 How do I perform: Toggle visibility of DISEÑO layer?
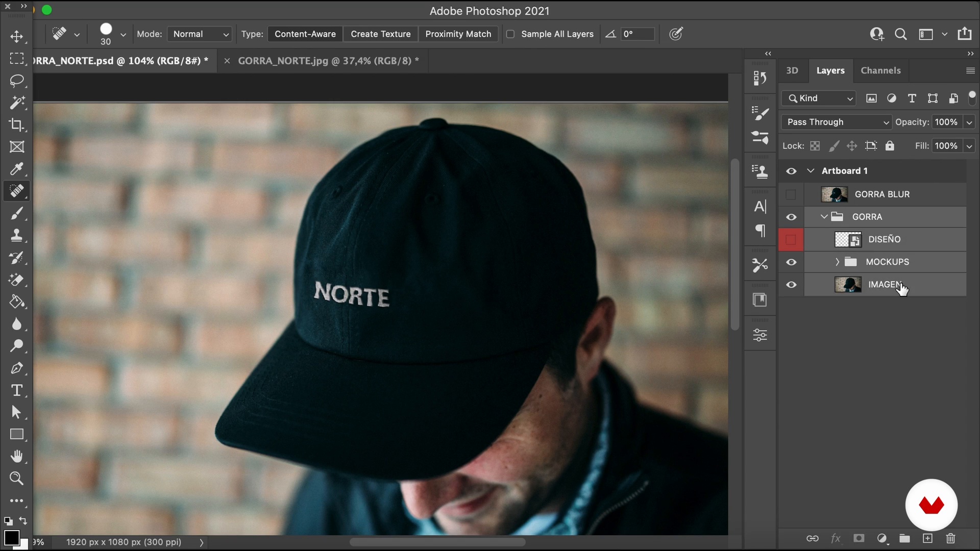(791, 239)
